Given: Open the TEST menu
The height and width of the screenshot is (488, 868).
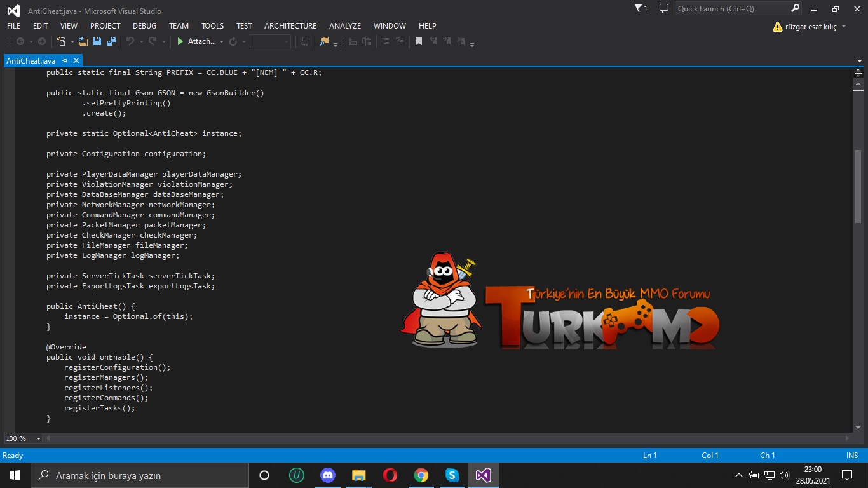Looking at the screenshot, I should (x=244, y=26).
